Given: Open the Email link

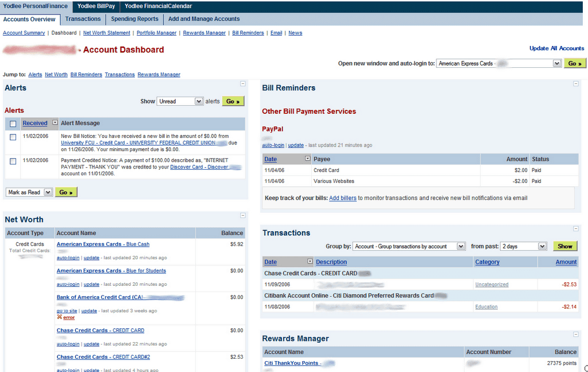Looking at the screenshot, I should [x=276, y=33].
